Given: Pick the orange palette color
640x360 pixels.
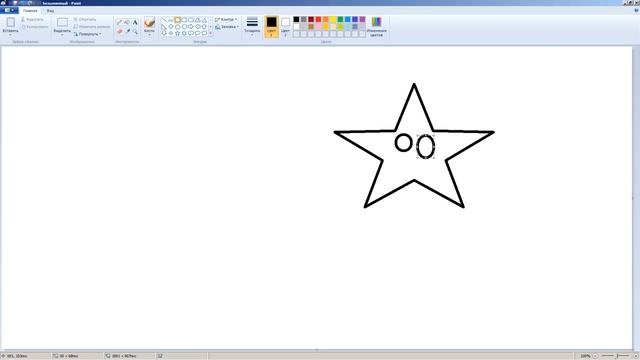Looking at the screenshot, I should 326,19.
